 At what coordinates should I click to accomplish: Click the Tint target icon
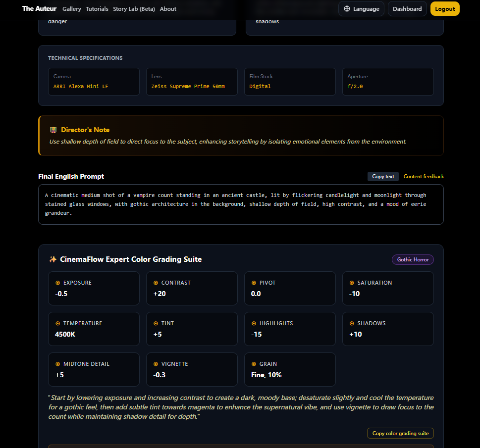(x=156, y=323)
